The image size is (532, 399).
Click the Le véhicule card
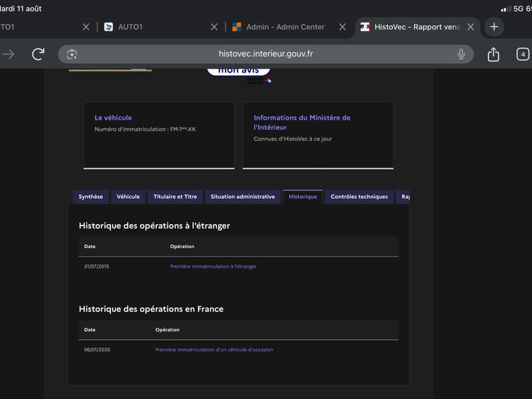click(159, 136)
